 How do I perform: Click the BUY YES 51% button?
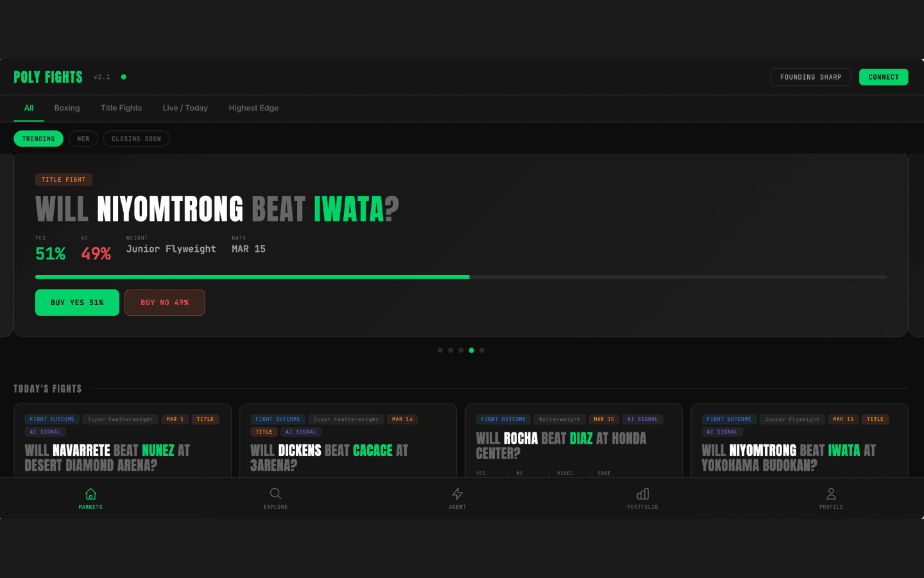coord(76,302)
